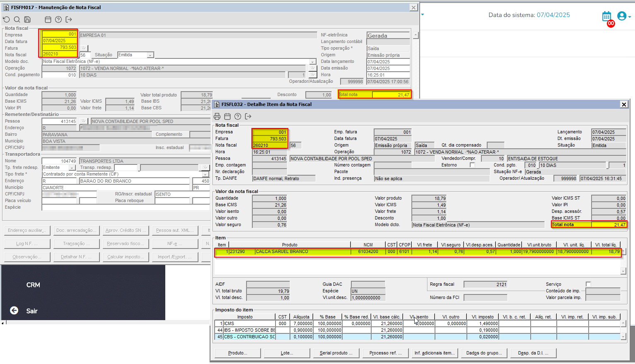Click the Dados do grupo... button
This screenshot has height=364, width=635.
[x=484, y=353]
